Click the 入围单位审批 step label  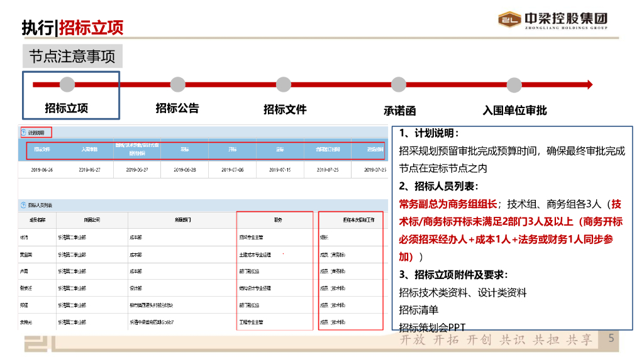pyautogui.click(x=514, y=110)
